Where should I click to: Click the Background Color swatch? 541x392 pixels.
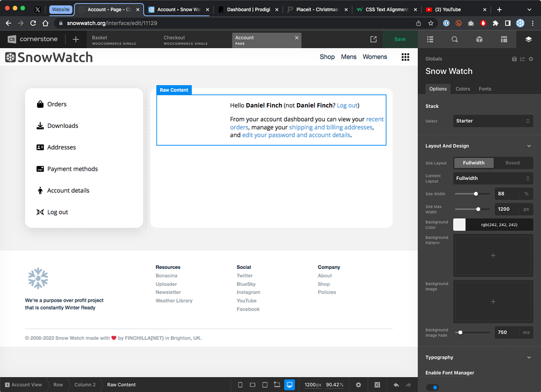pos(459,224)
